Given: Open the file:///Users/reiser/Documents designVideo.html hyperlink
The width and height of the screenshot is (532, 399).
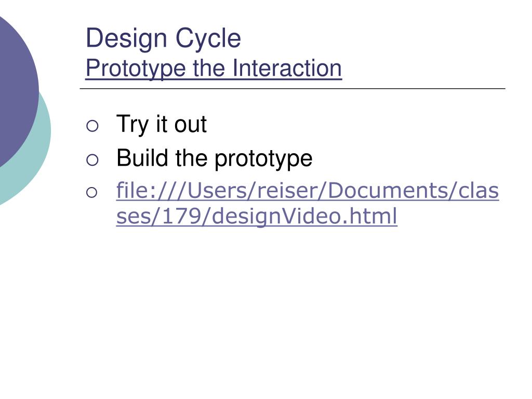Looking at the screenshot, I should tap(308, 203).
